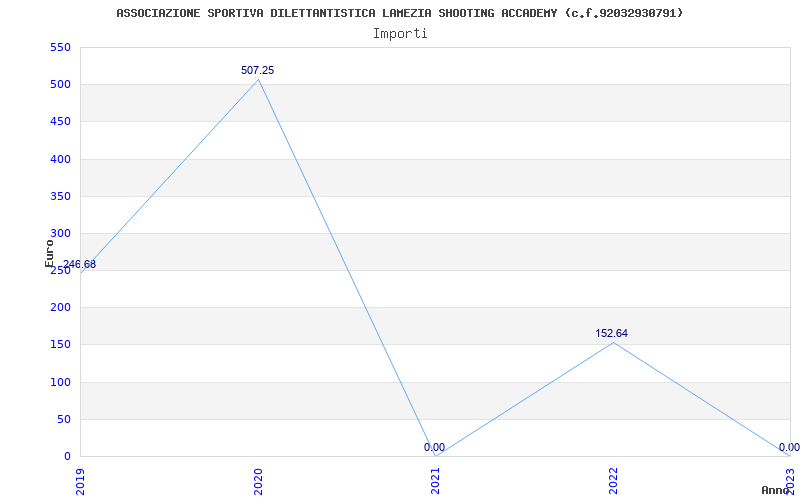Image resolution: width=800 pixels, height=500 pixels.
Task: Click the Euro y-axis title
Action: click(x=49, y=254)
